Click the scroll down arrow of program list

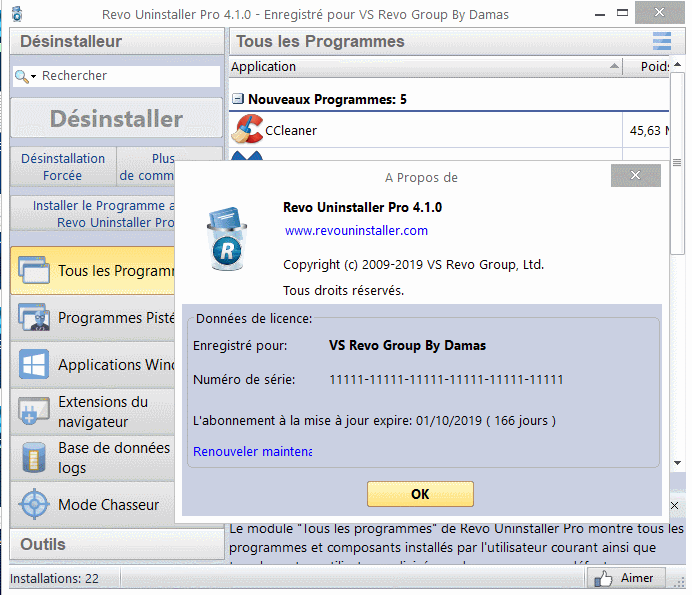677,463
